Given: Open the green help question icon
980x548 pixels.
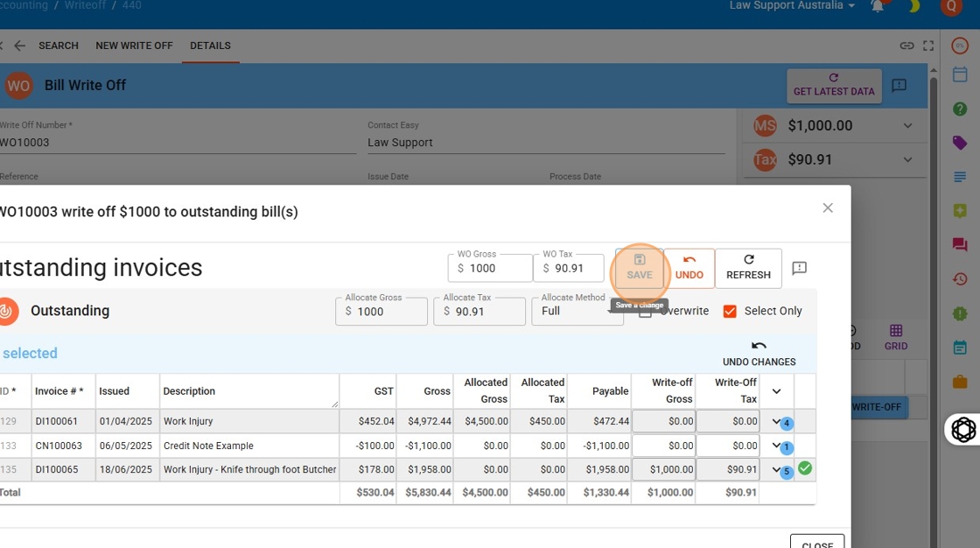Looking at the screenshot, I should tap(960, 109).
